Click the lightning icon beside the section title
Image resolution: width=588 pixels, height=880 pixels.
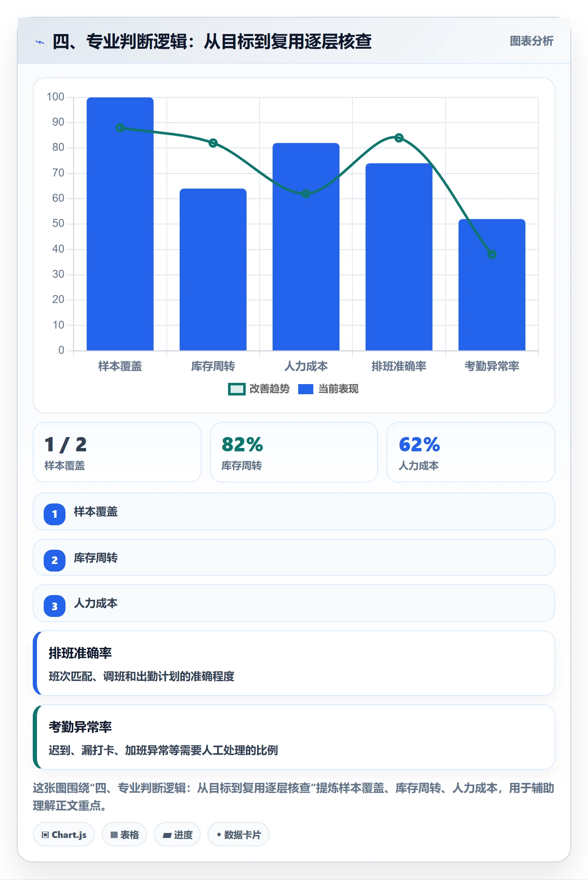pos(40,42)
